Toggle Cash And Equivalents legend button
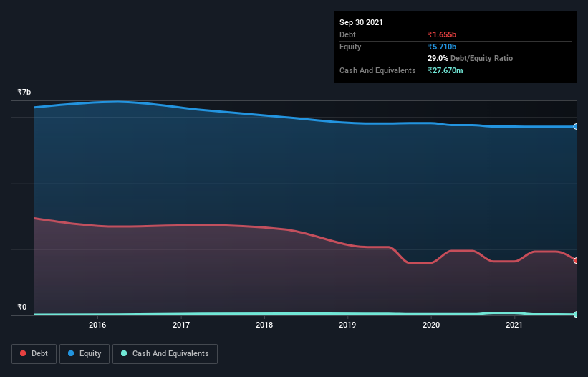Screen dimensions: 588x377 (165, 354)
